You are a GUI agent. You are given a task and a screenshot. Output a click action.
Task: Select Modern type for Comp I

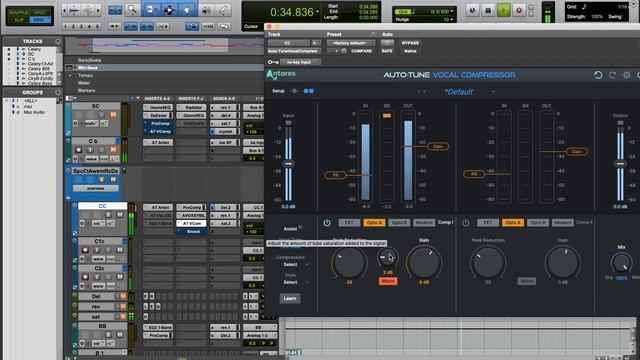[424, 223]
